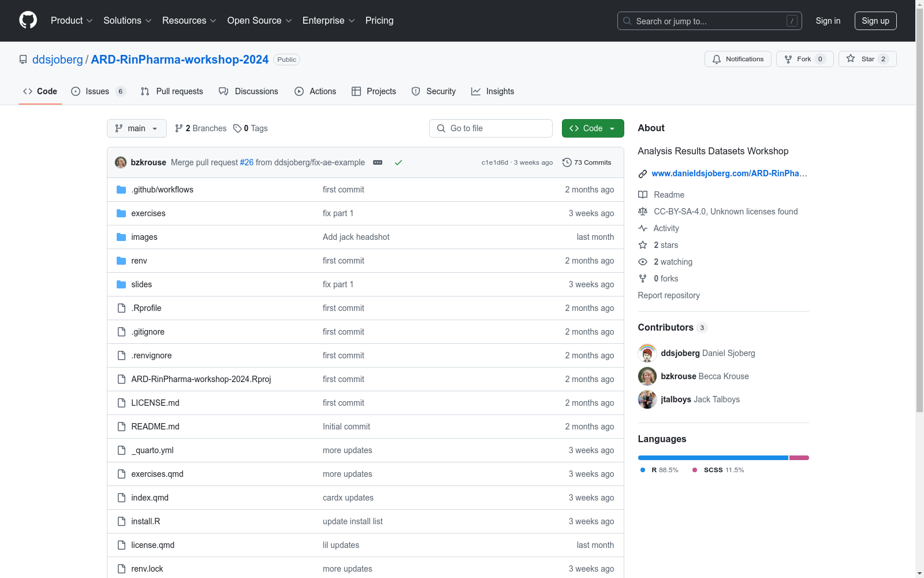Image resolution: width=924 pixels, height=578 pixels.
Task: Expand the Enterprise menu
Action: (x=329, y=21)
